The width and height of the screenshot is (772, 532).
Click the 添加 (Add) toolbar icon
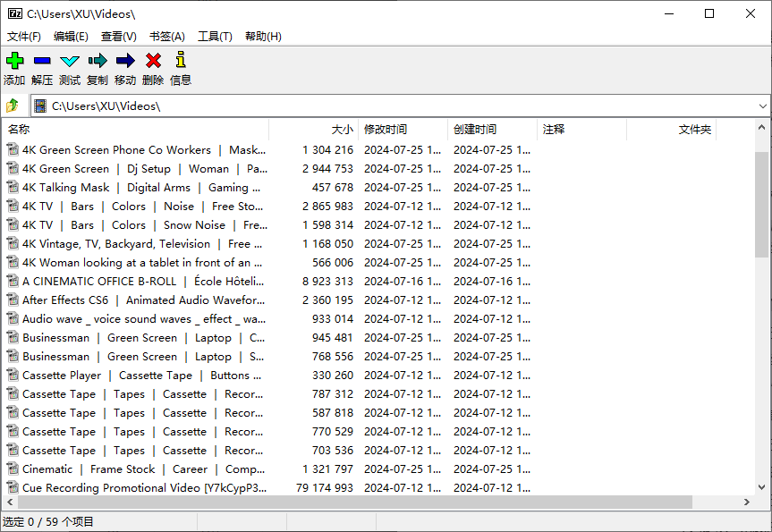point(14,61)
